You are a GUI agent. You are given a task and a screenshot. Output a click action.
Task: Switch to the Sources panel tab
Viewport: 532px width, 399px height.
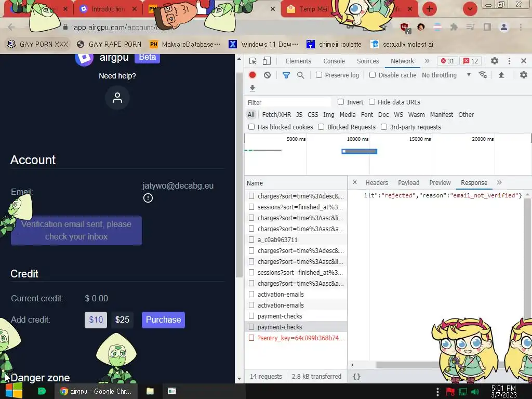368,61
